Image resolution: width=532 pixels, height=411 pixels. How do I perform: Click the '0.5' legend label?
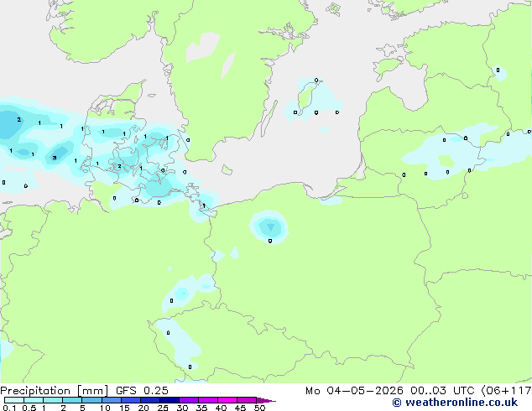(29, 408)
